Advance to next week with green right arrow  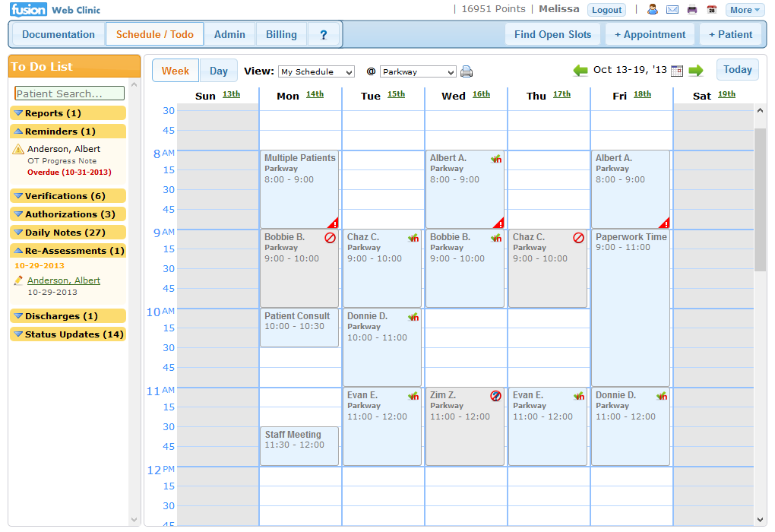(696, 71)
